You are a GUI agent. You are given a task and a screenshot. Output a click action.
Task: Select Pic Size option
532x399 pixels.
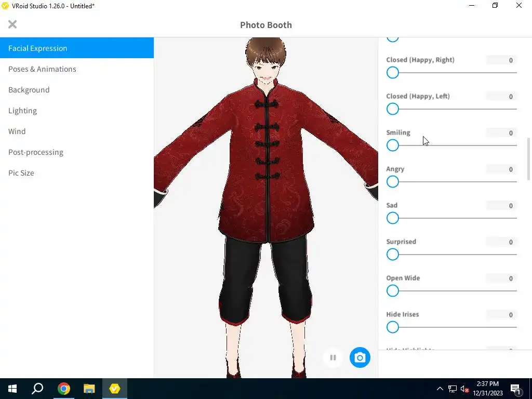point(77,172)
